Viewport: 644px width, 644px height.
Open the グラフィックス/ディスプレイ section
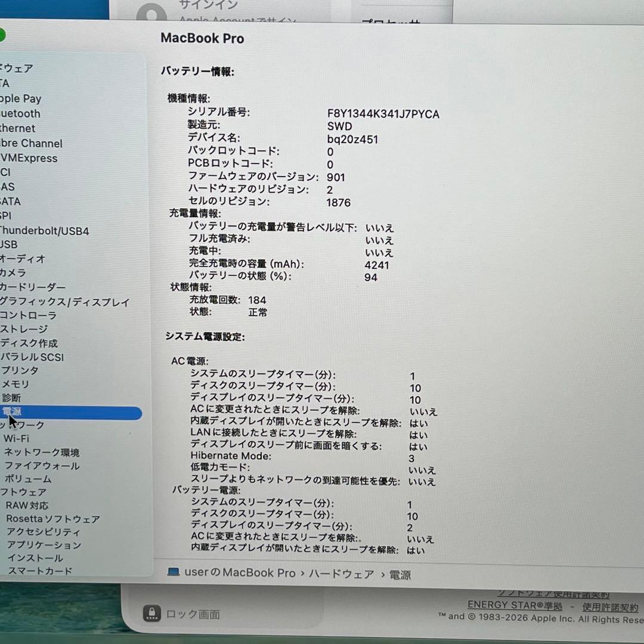(x=64, y=302)
